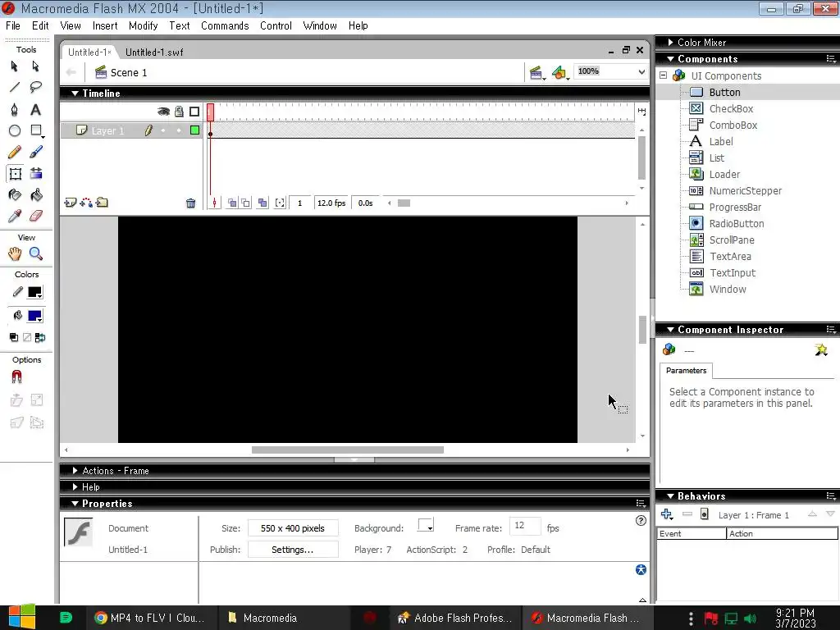The width and height of the screenshot is (840, 630).
Task: Click the Delete Layer trash icon
Action: click(190, 203)
